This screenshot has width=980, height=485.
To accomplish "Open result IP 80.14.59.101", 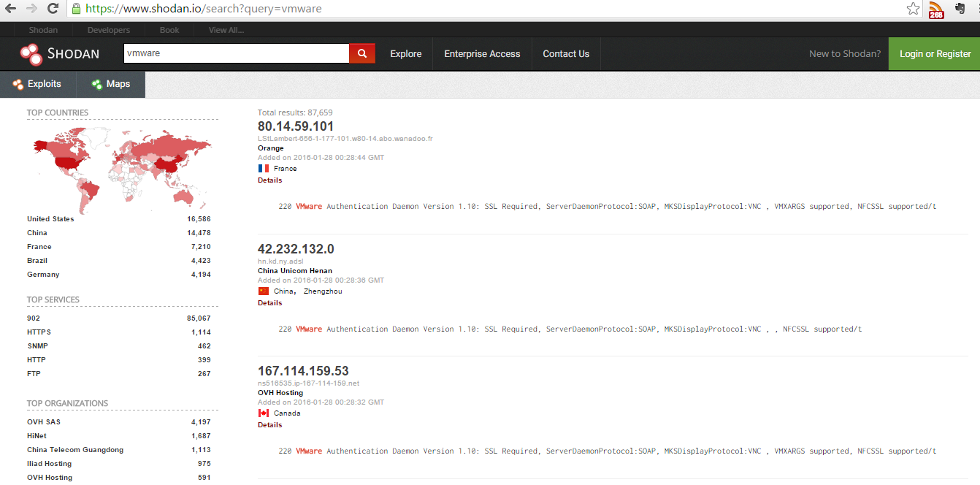I will point(296,126).
